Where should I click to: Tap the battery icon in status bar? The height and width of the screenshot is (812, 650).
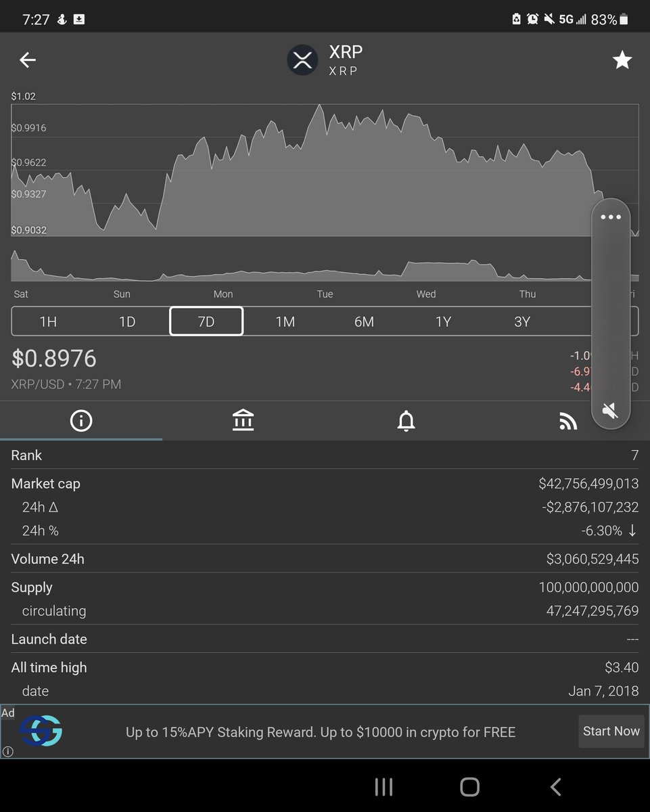624,20
